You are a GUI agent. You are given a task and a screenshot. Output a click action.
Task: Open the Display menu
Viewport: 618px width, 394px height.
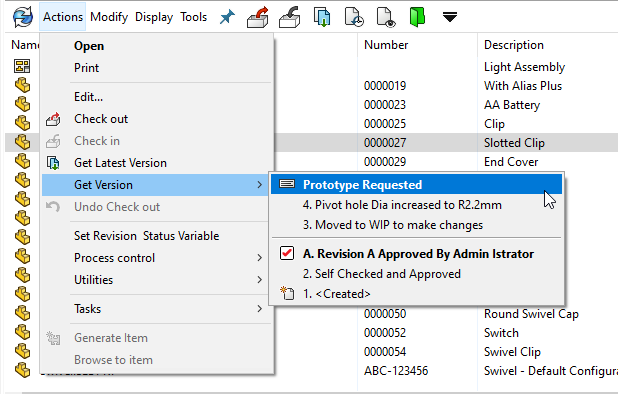(154, 17)
